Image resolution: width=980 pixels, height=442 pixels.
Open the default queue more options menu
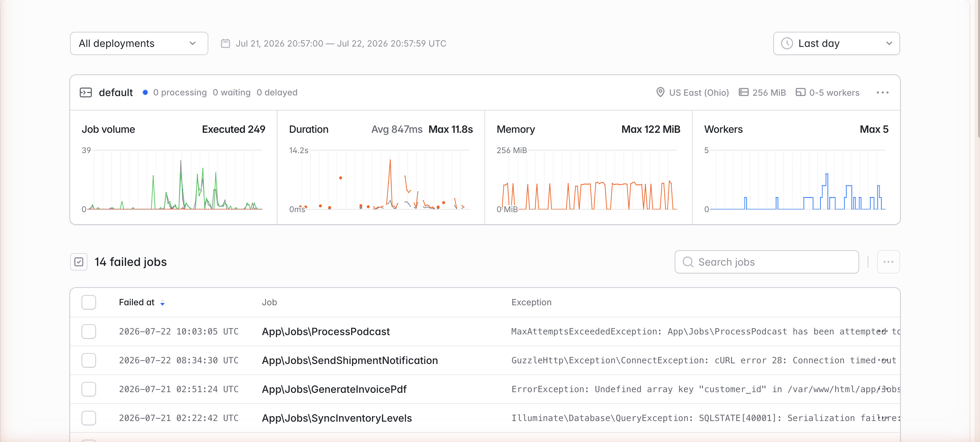click(882, 92)
